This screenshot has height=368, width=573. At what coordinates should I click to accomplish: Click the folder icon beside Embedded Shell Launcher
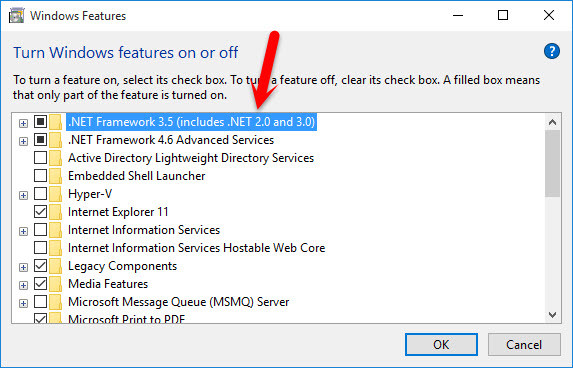coord(56,176)
